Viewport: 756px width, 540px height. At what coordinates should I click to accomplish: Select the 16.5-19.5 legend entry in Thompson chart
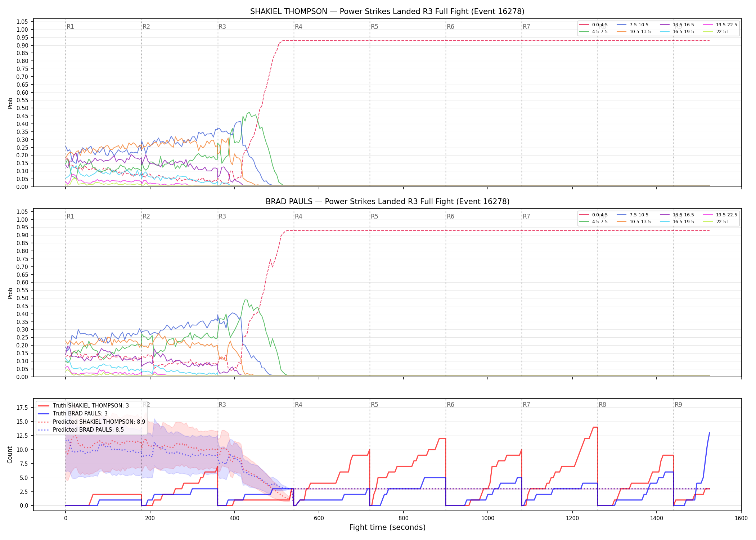[677, 32]
